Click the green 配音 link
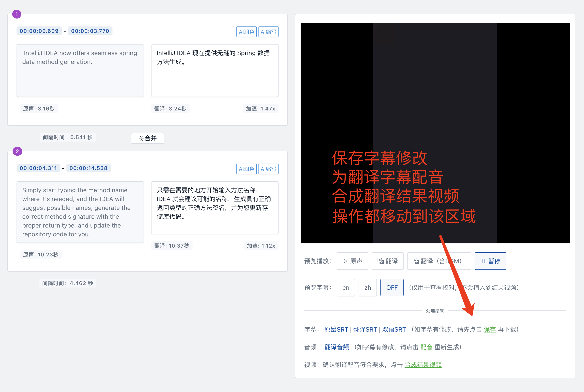Viewport: 584px width, 392px height. [427, 347]
